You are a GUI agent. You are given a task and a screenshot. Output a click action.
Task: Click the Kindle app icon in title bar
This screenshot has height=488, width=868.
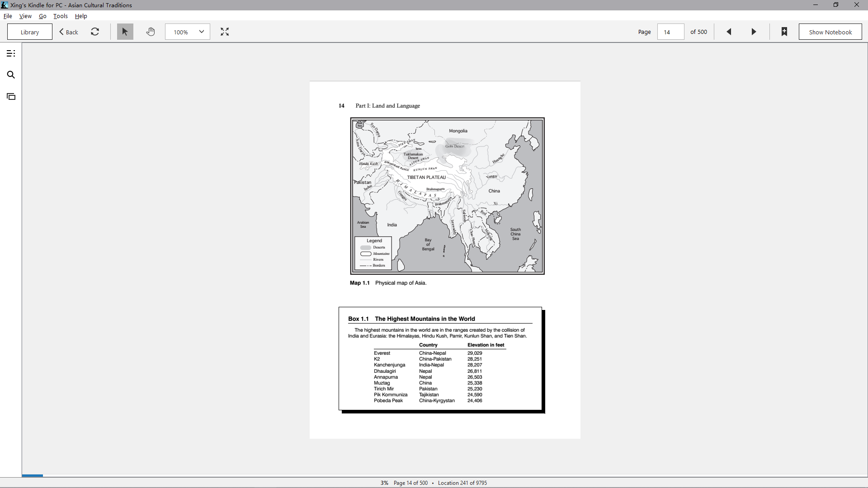pyautogui.click(x=5, y=5)
